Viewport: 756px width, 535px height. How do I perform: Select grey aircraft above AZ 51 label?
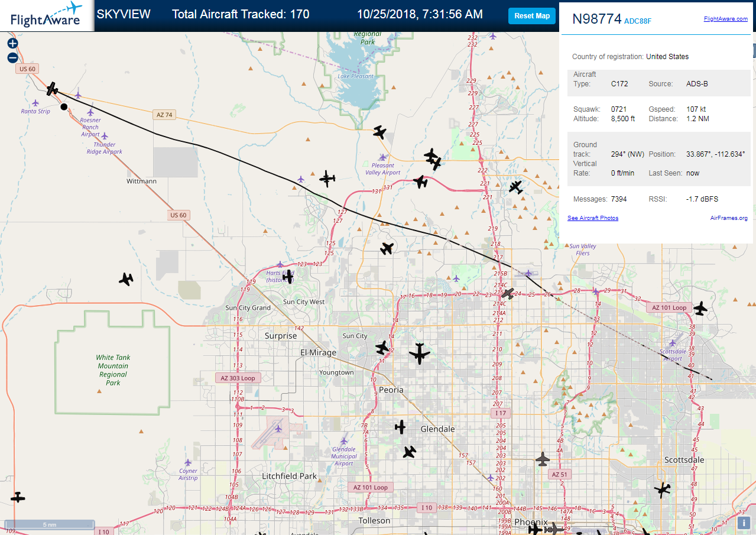pos(543,459)
